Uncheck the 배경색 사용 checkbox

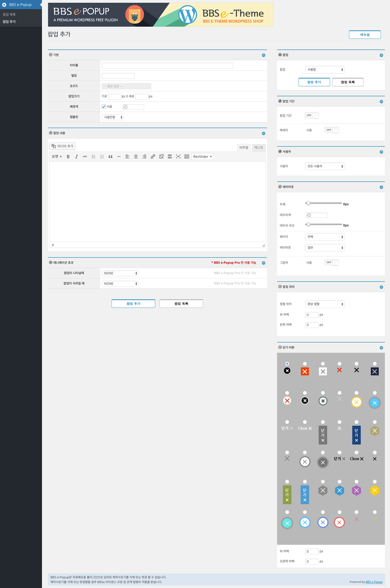coord(104,107)
